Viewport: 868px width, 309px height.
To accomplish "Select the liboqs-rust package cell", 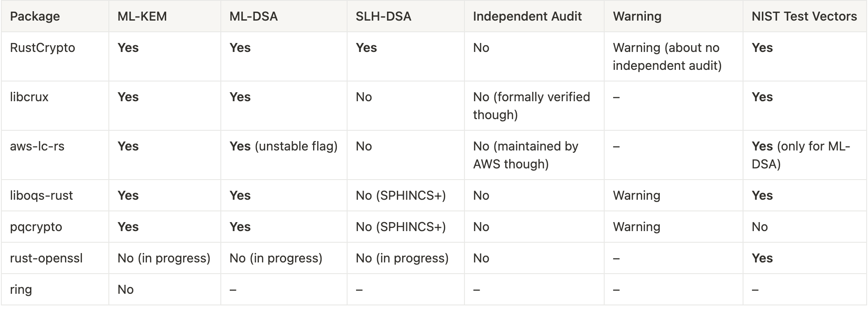I will 41,196.
